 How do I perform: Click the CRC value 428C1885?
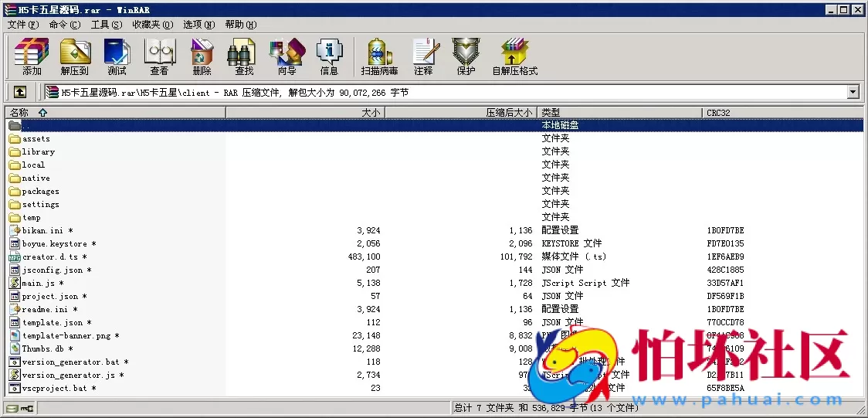click(725, 270)
